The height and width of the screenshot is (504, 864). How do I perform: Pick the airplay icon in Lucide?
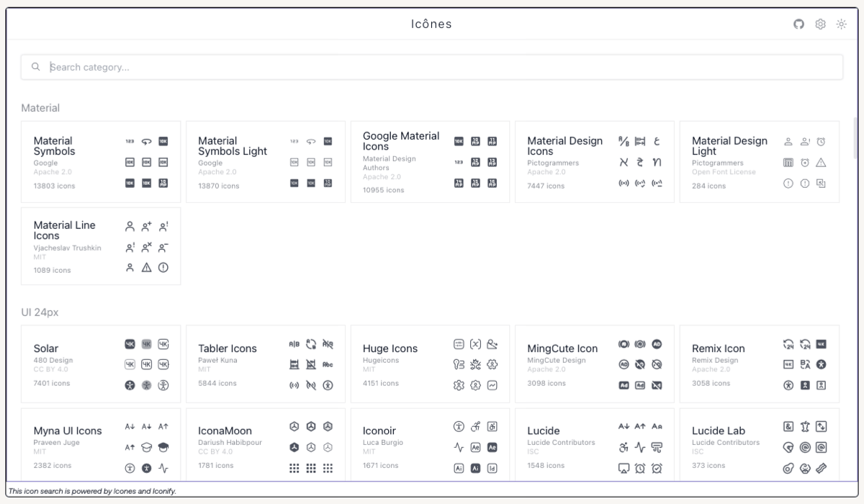[x=624, y=468]
